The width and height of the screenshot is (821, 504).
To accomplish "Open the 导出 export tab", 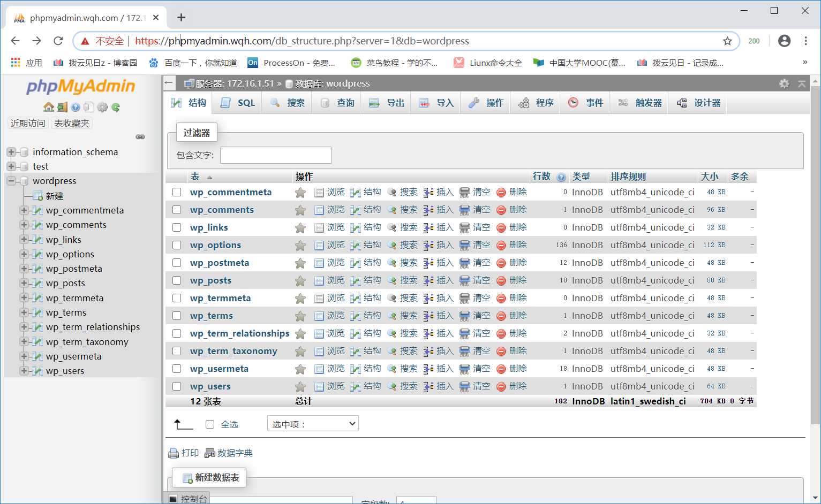I will pos(387,103).
